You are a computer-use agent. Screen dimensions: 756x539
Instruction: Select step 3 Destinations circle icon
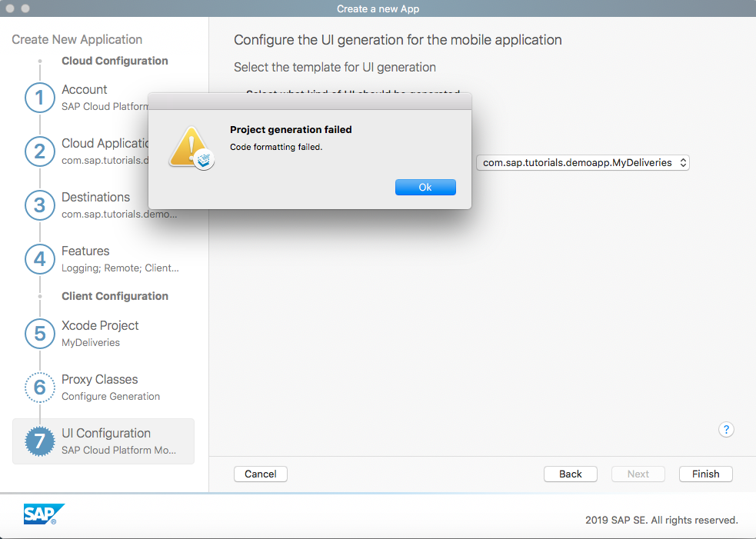39,205
